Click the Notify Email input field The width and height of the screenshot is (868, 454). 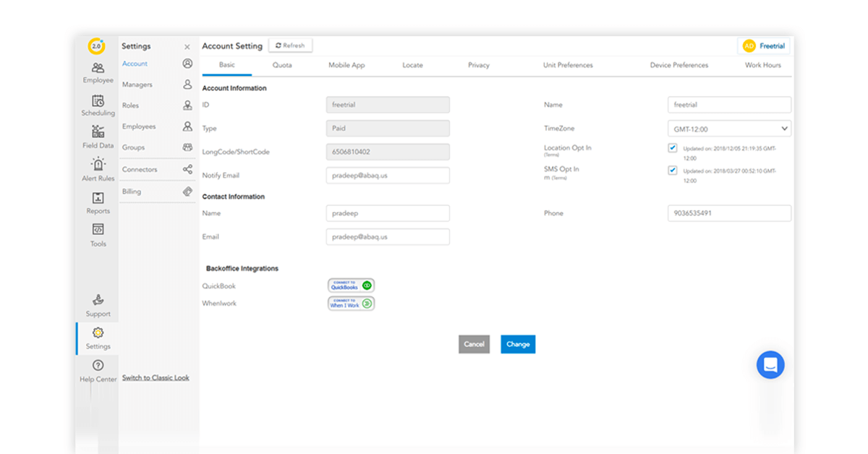[x=388, y=176]
